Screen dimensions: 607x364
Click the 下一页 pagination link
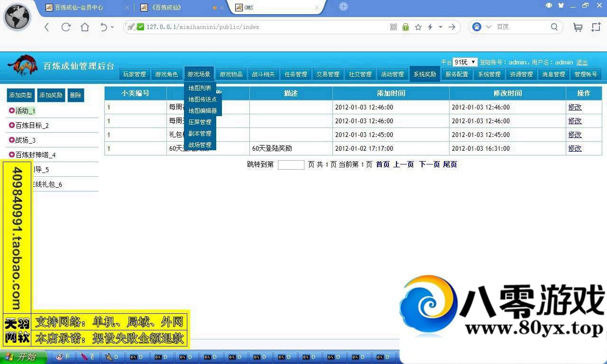tap(429, 164)
